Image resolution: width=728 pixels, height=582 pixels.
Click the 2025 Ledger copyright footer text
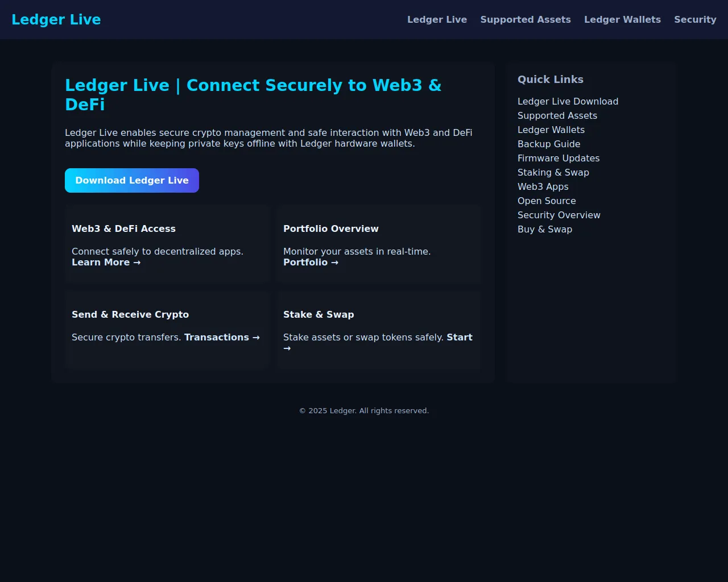pos(364,410)
